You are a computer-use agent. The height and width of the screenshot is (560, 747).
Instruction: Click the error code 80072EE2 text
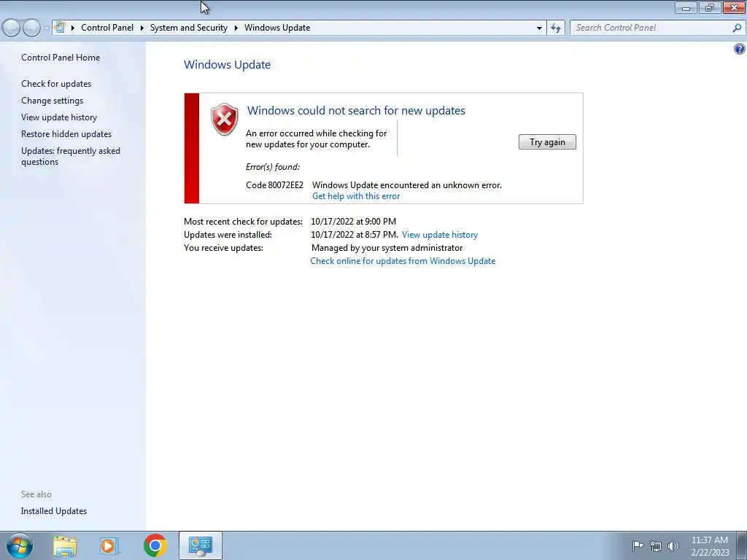(274, 185)
